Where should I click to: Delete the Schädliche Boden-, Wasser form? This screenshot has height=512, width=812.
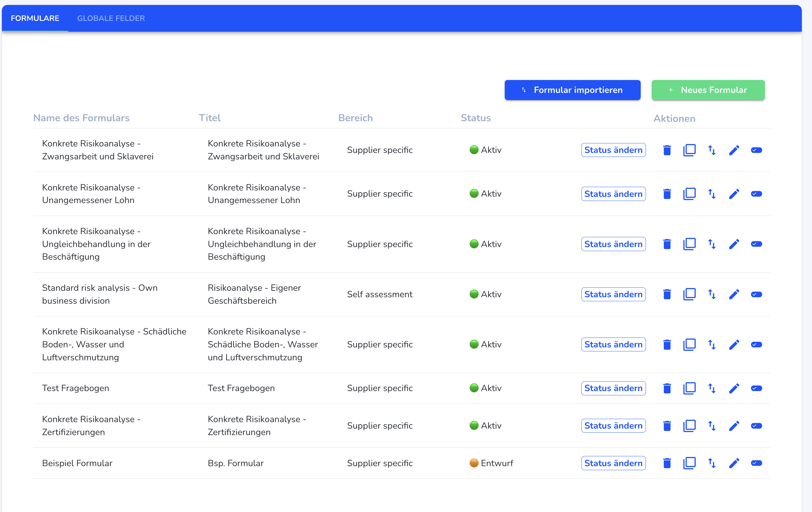tap(667, 344)
